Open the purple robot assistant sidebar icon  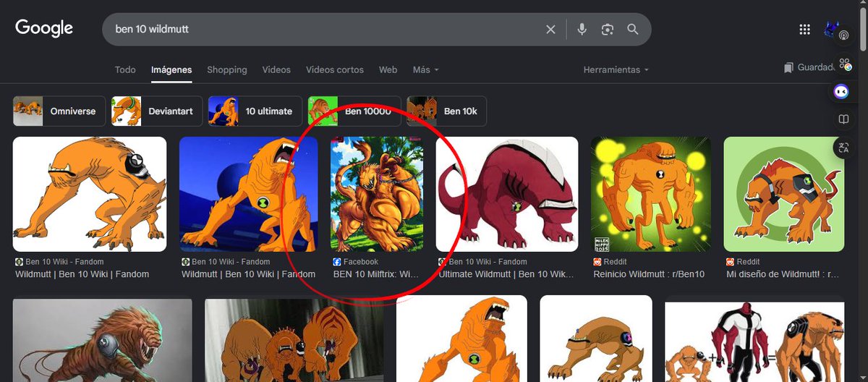coord(842,92)
